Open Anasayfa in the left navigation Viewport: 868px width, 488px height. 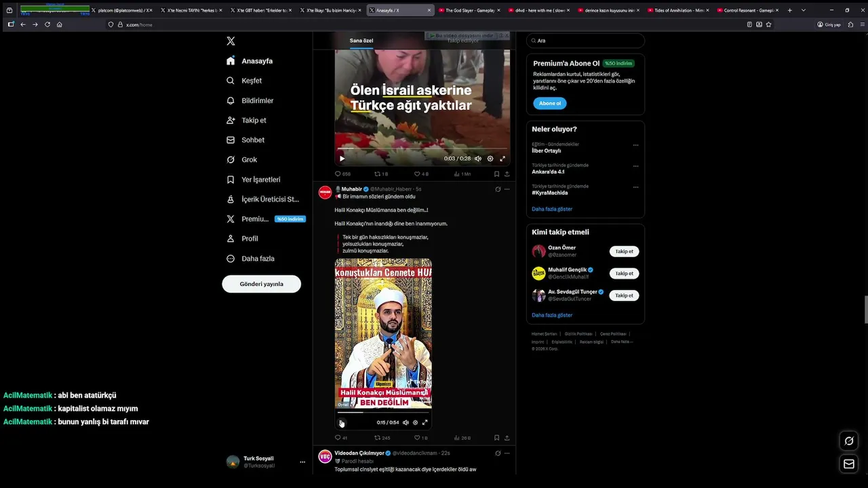[250, 61]
